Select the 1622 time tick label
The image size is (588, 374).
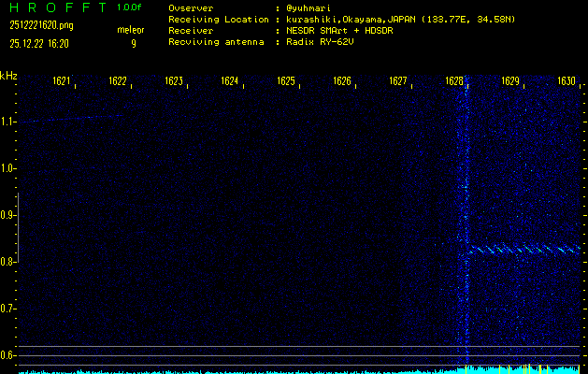[118, 81]
